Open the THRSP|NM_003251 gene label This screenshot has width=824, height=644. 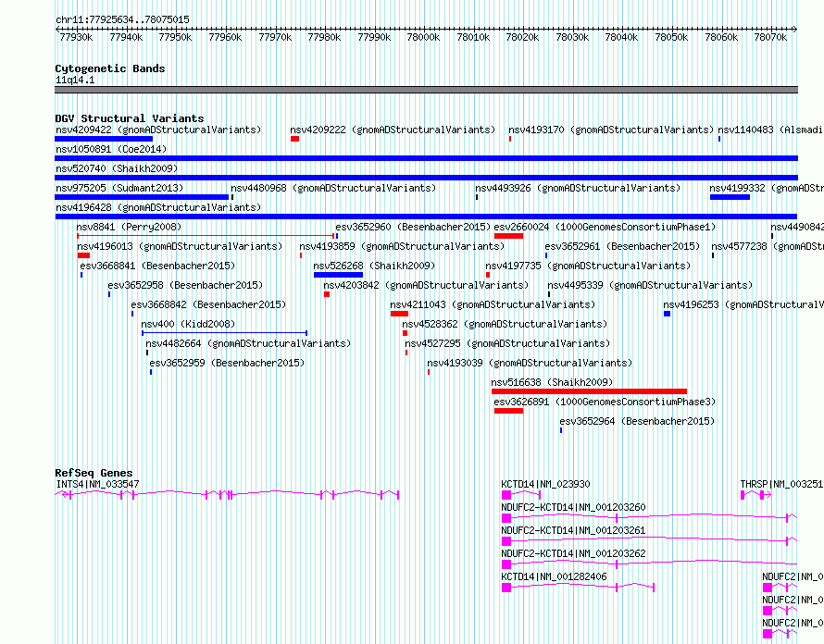coord(781,484)
